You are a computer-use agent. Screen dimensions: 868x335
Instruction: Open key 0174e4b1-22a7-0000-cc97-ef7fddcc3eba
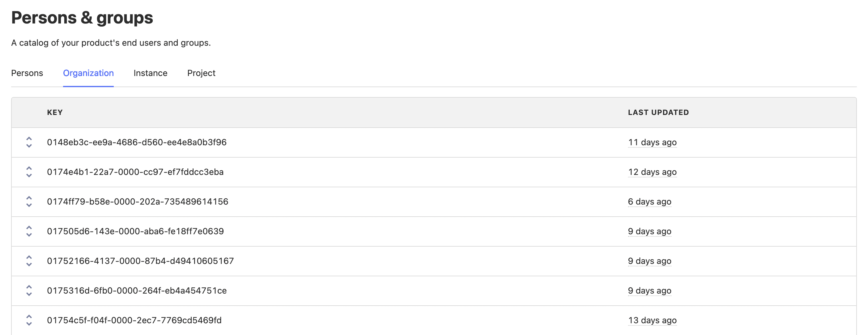pos(135,172)
